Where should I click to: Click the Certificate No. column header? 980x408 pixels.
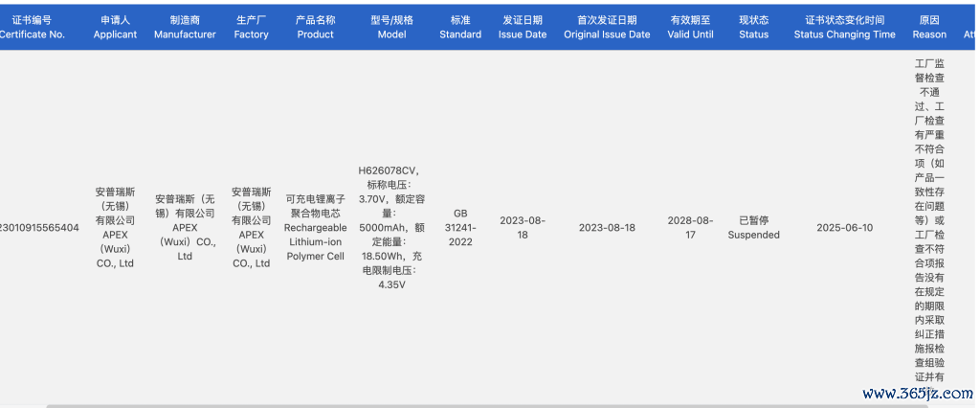(32, 28)
